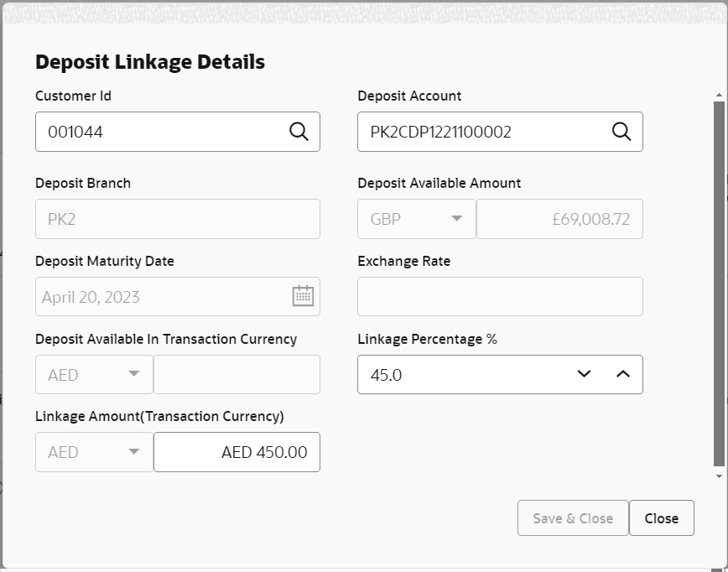
Task: Click the Close button
Action: pyautogui.click(x=662, y=517)
